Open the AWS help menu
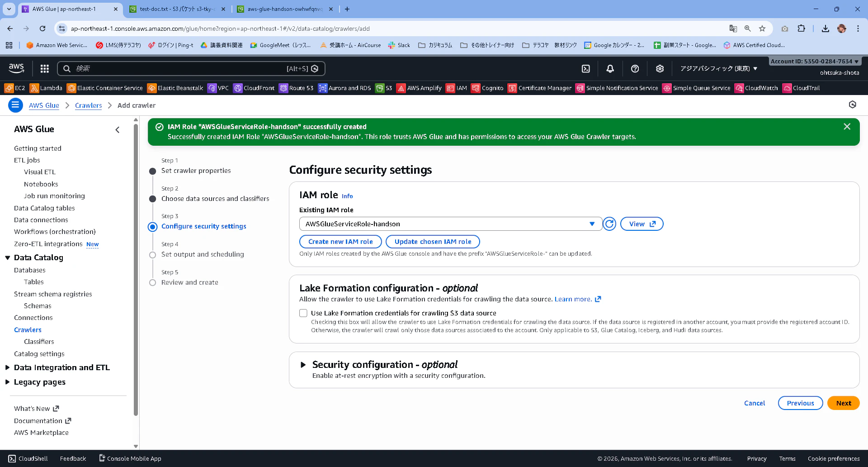Screen dimensions: 868x467 [x=635, y=69]
